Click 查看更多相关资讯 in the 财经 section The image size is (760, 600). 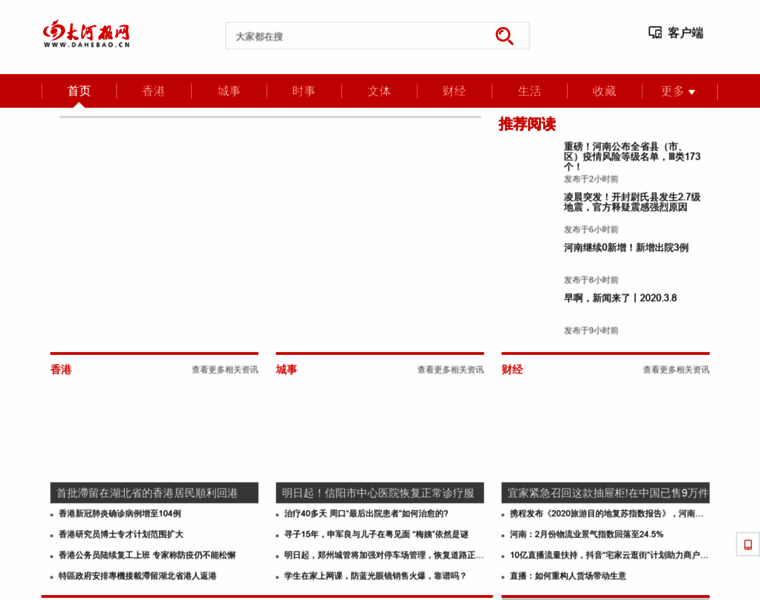click(x=676, y=370)
